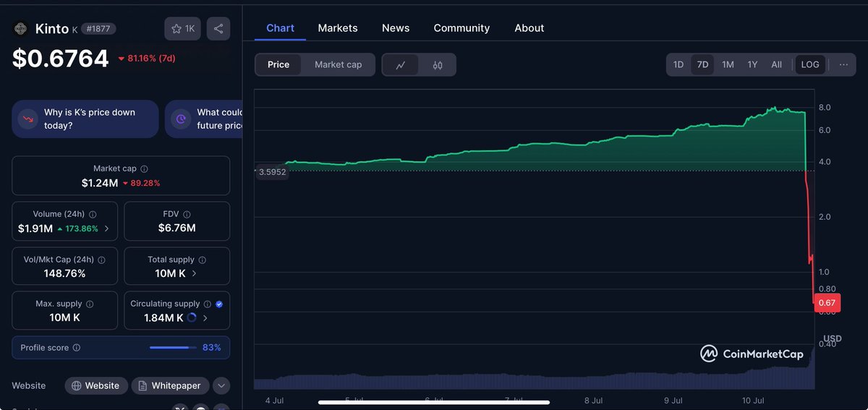Viewport: 868px width, 410px height.
Task: Click the downtrend icon on price question card
Action: pos(27,119)
